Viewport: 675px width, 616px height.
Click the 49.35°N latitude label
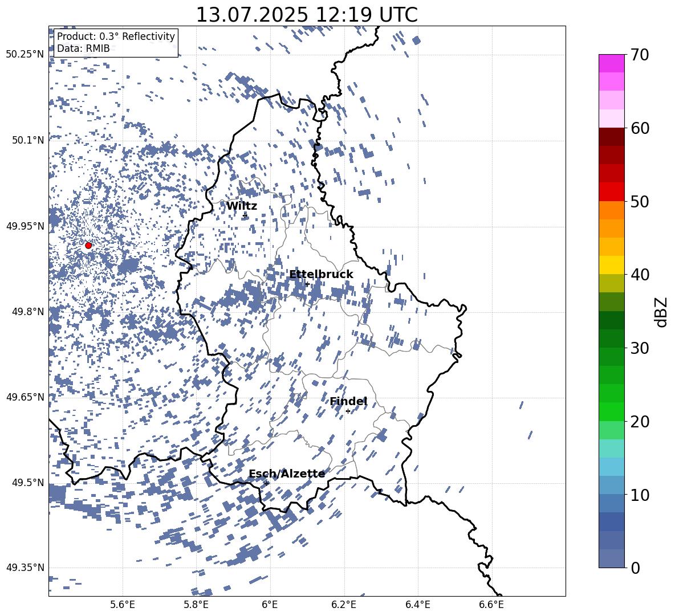pyautogui.click(x=25, y=568)
